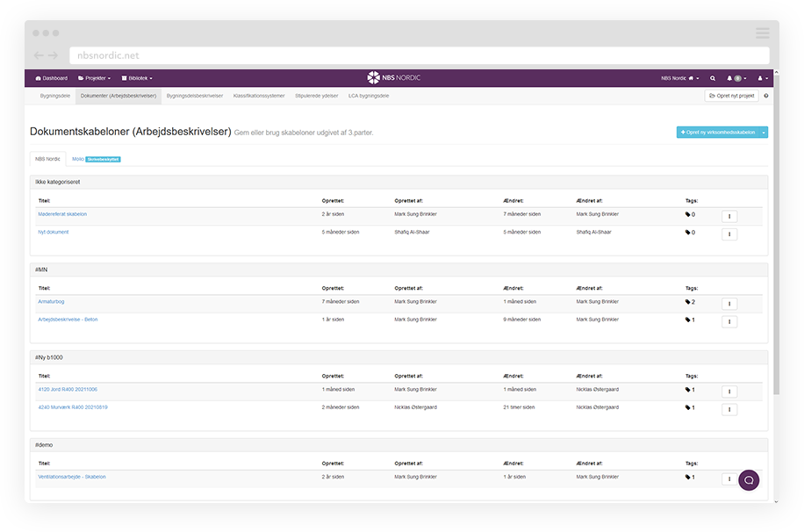Switch to Bygningsdelsbeskrivelser tab
Viewport: 804px width, 532px height.
coord(195,96)
